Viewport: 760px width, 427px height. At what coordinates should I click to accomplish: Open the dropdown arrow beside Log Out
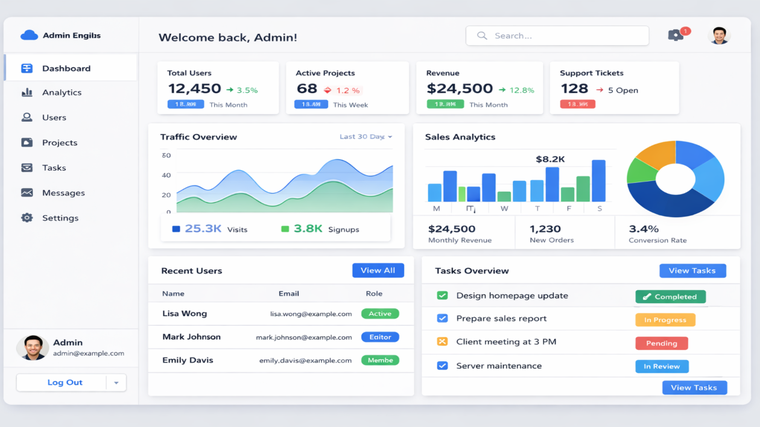click(x=116, y=383)
